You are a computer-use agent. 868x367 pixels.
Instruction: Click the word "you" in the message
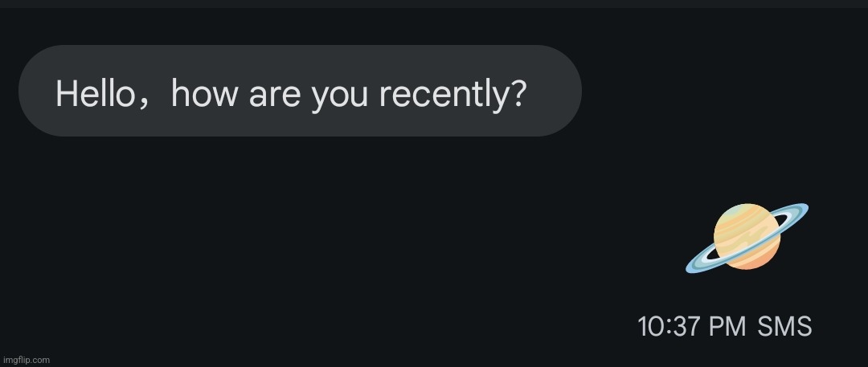[339, 98]
